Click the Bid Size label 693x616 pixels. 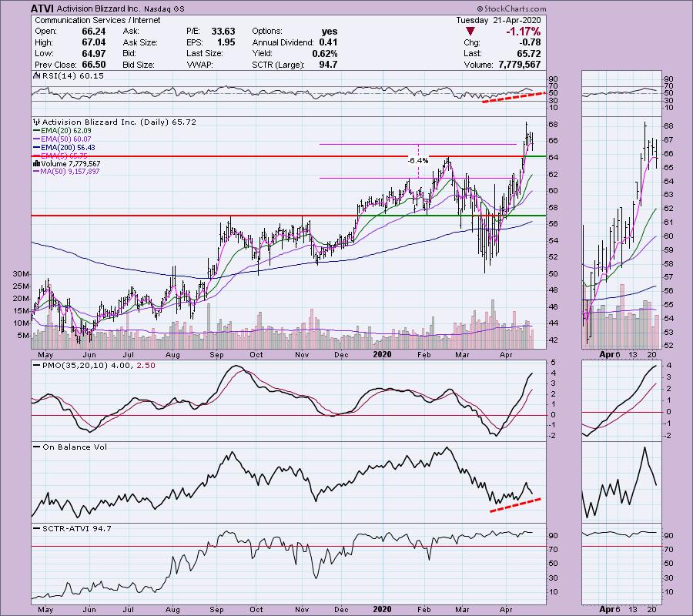(139, 65)
